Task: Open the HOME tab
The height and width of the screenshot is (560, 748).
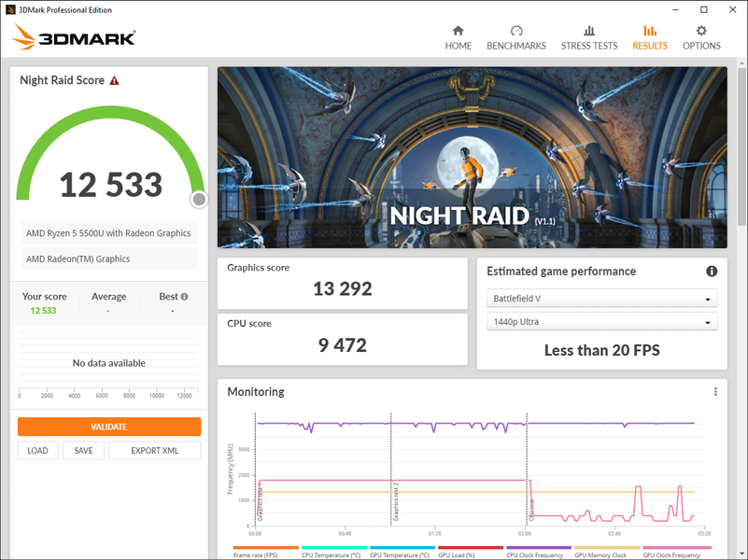Action: [458, 38]
